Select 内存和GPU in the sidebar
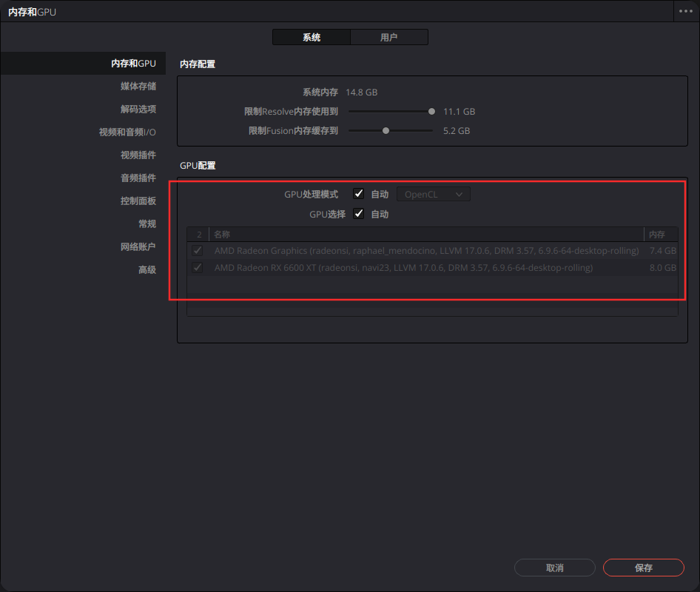 (x=83, y=64)
